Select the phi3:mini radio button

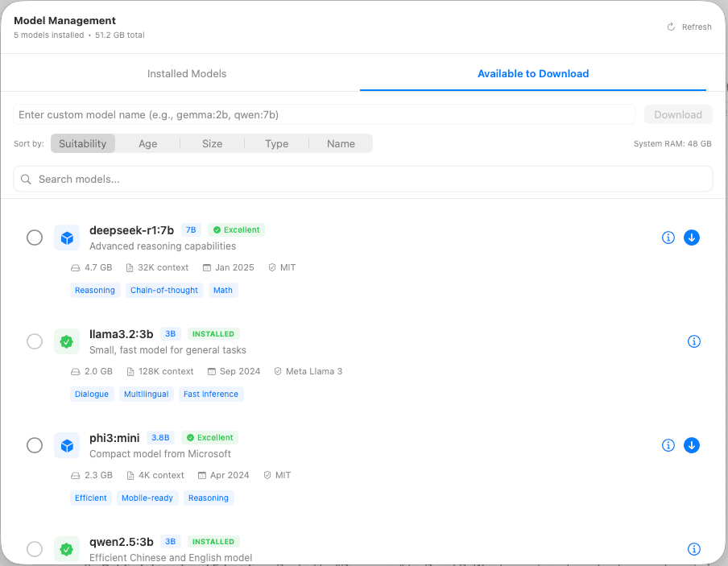35,445
